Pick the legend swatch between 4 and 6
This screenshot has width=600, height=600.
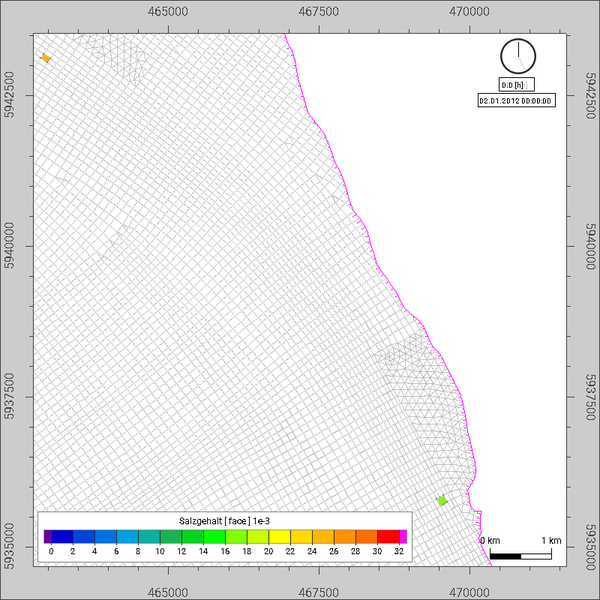tap(106, 537)
